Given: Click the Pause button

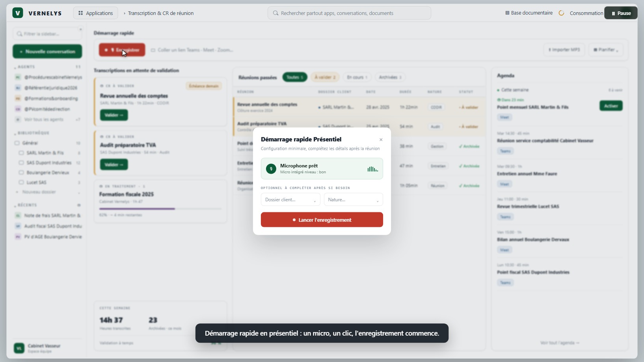Looking at the screenshot, I should 621,13.
